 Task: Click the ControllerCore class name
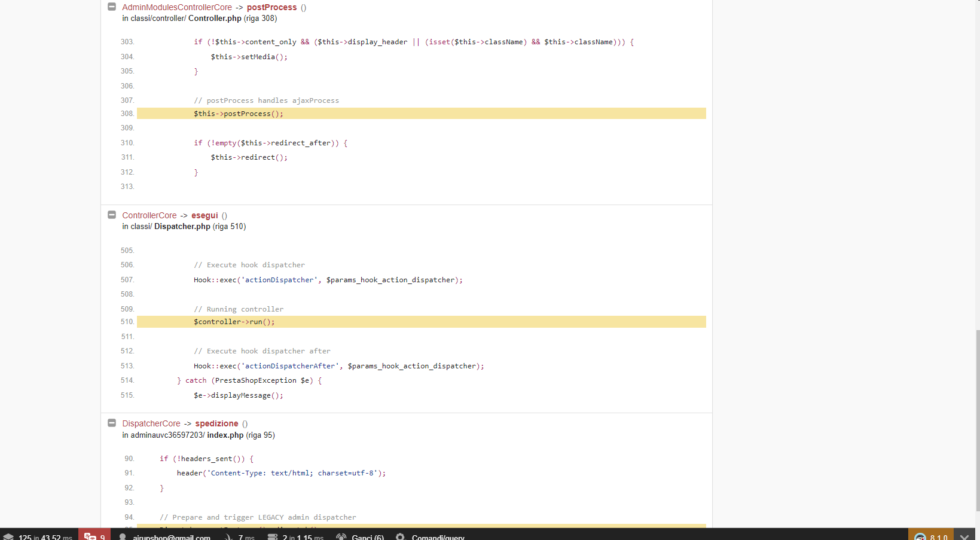pos(149,215)
